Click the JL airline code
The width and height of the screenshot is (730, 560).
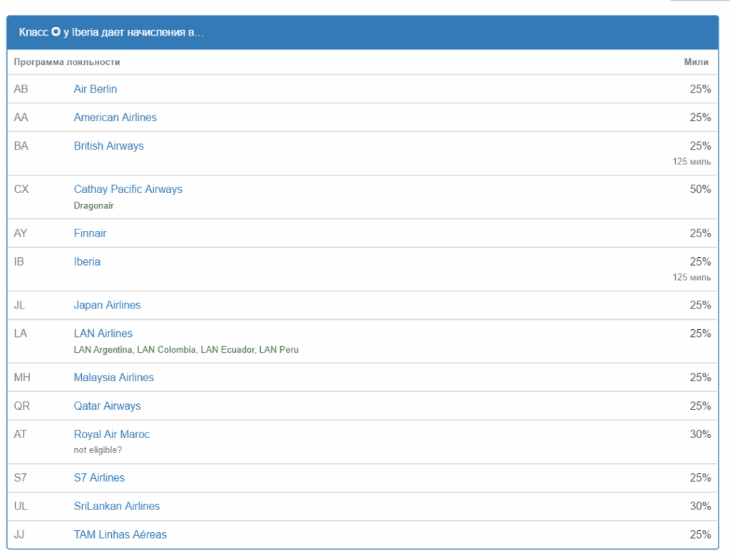coord(19,305)
